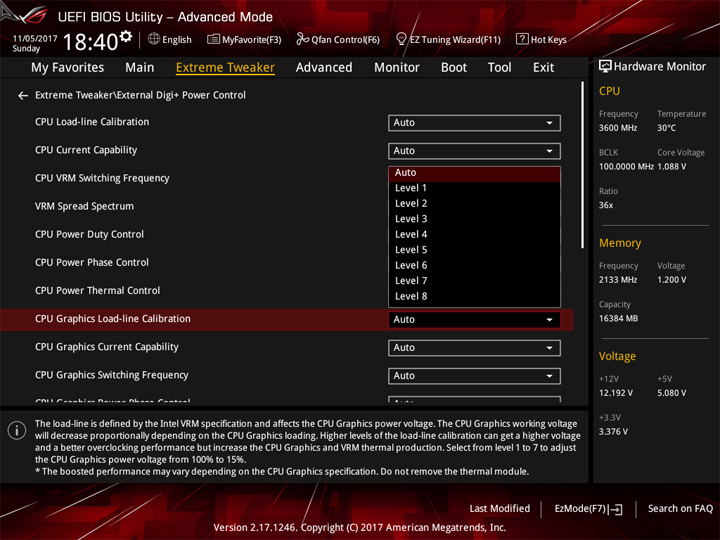Choose Level 1 in the list
The width and height of the screenshot is (720, 540).
(x=474, y=188)
